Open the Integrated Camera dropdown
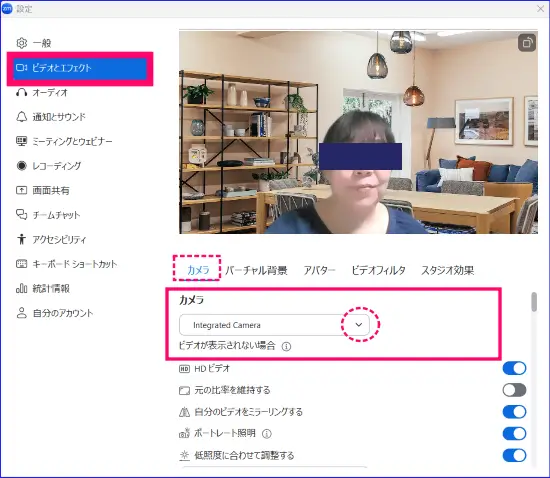550x478 pixels. (274, 325)
